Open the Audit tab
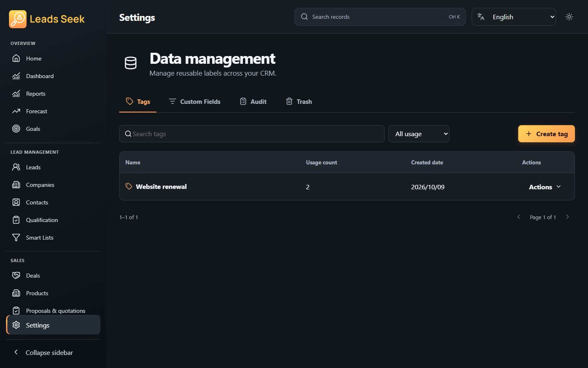This screenshot has height=368, width=588. (x=253, y=101)
